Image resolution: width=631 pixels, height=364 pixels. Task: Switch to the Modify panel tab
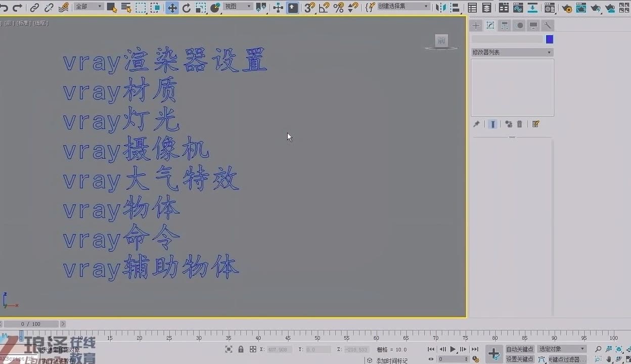(x=490, y=25)
